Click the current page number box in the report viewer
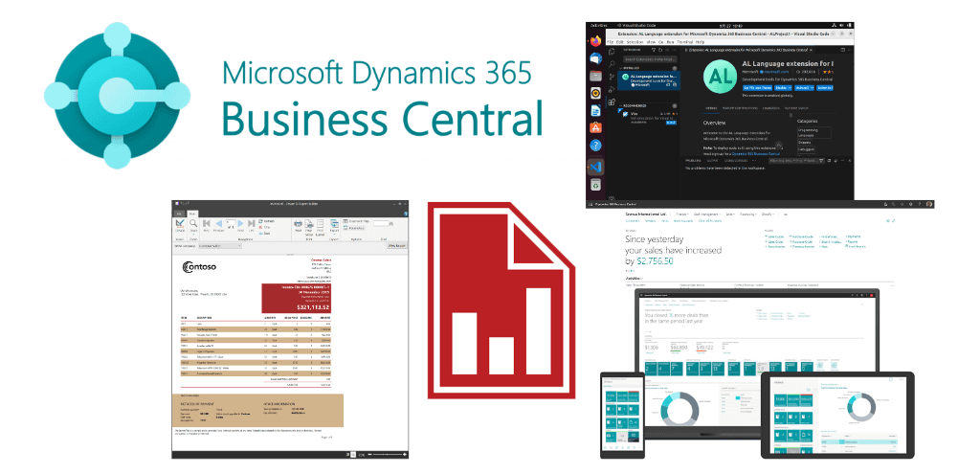The width and height of the screenshot is (980, 474). pyautogui.click(x=231, y=222)
